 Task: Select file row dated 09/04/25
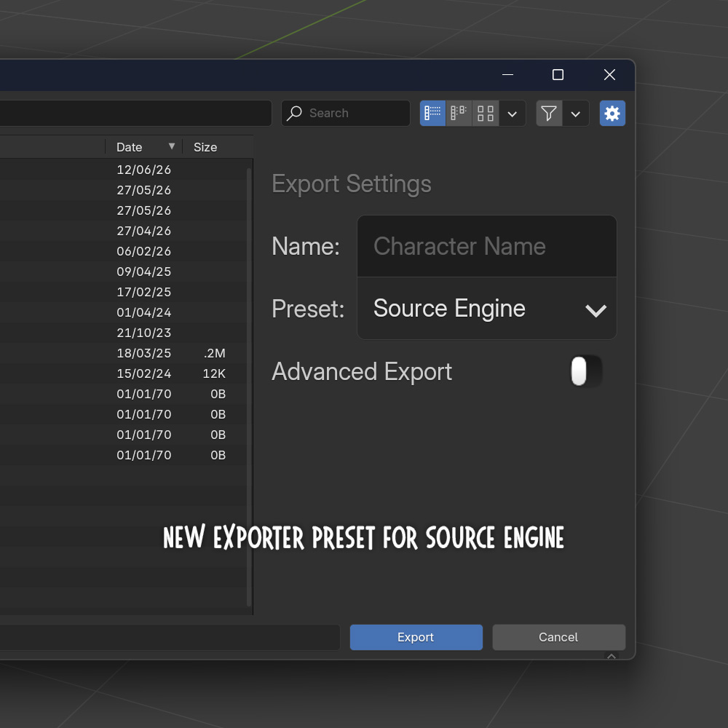[124, 272]
